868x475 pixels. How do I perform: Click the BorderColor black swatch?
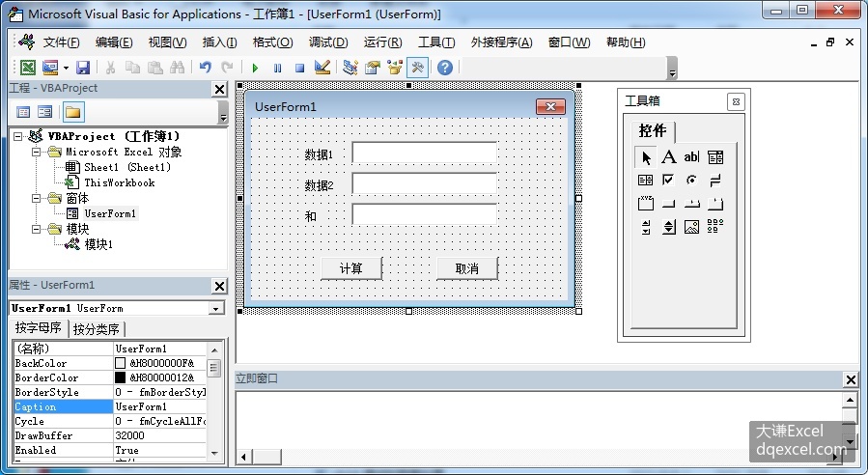click(x=120, y=377)
